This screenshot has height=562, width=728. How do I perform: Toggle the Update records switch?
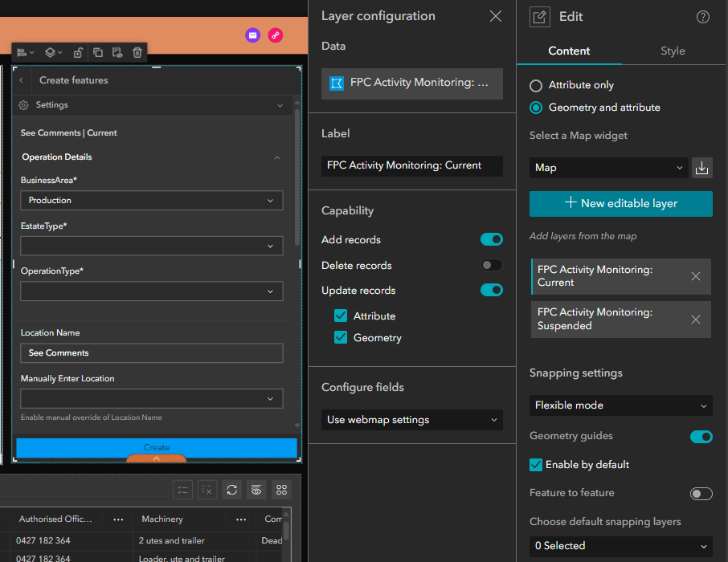click(x=492, y=290)
